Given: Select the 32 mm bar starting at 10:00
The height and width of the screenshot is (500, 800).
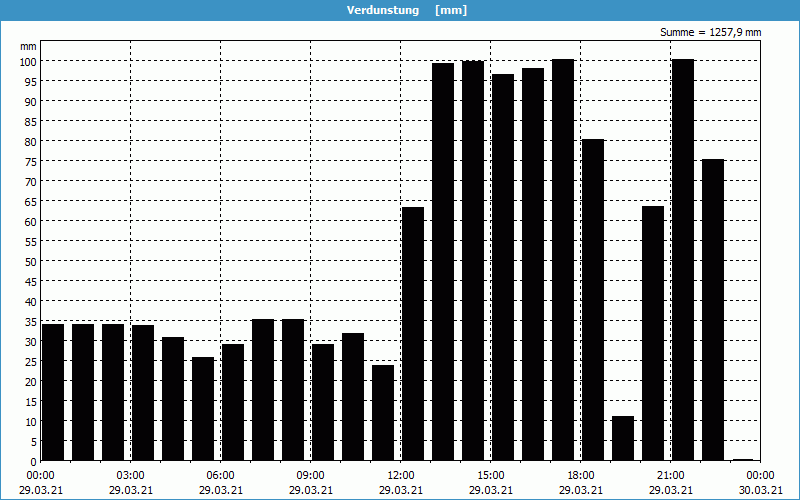Looking at the screenshot, I should (x=353, y=397).
